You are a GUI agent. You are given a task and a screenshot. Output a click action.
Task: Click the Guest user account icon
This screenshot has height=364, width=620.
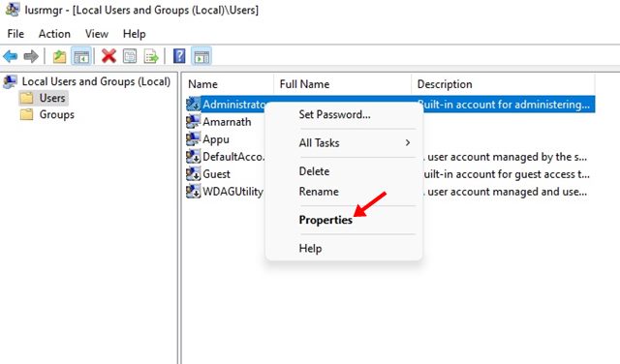point(194,174)
